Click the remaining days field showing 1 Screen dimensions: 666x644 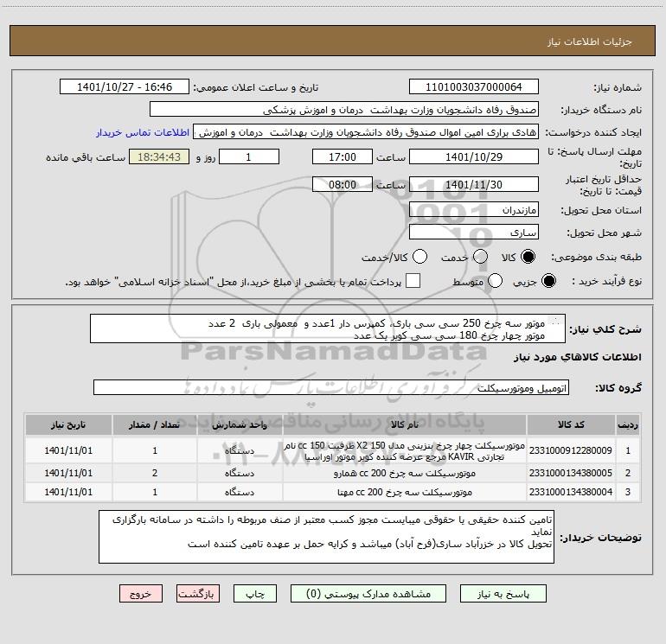pyautogui.click(x=249, y=157)
